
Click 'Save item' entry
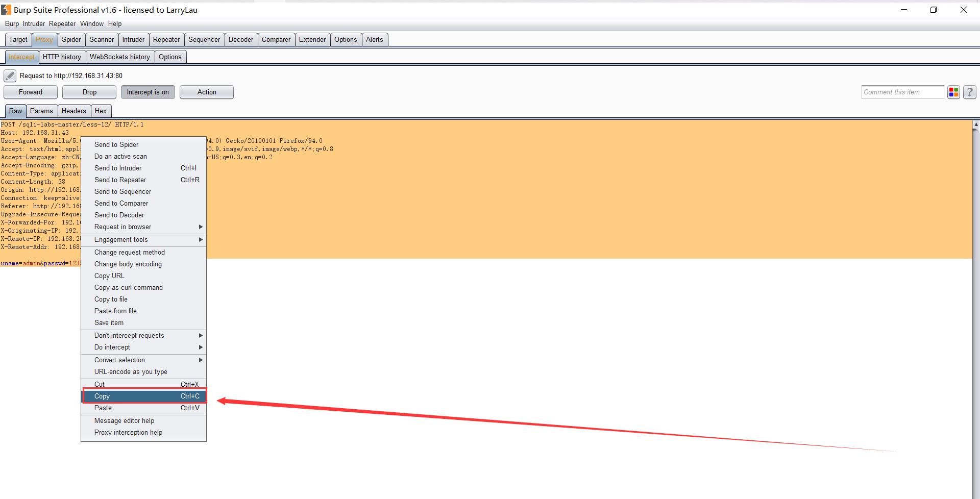point(143,323)
